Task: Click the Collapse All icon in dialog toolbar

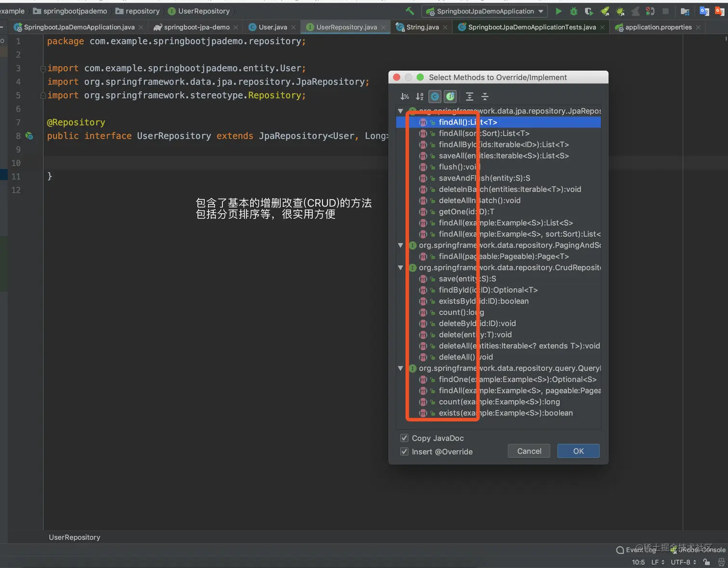Action: click(x=485, y=97)
